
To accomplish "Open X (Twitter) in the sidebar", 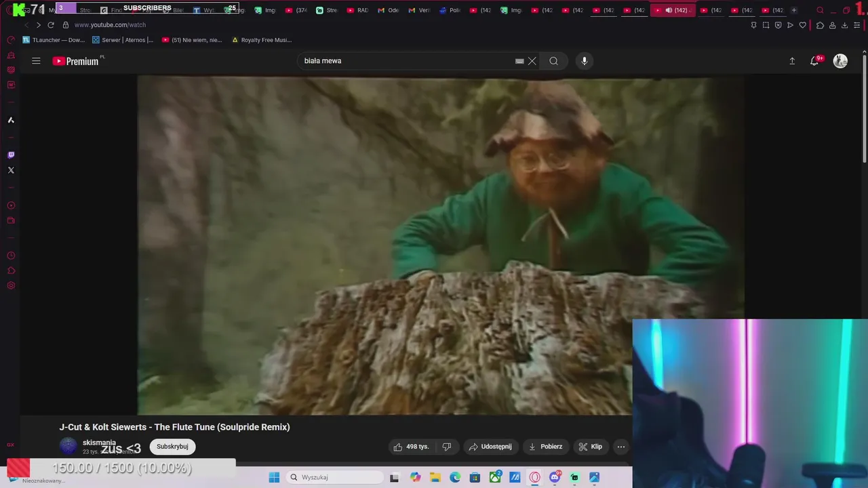I will [x=11, y=170].
